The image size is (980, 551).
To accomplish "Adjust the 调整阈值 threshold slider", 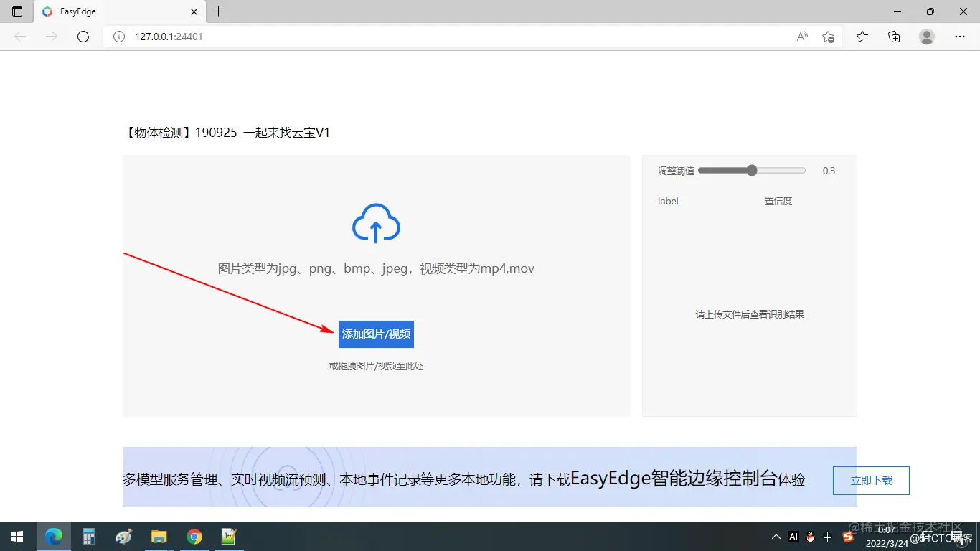I will (x=751, y=171).
